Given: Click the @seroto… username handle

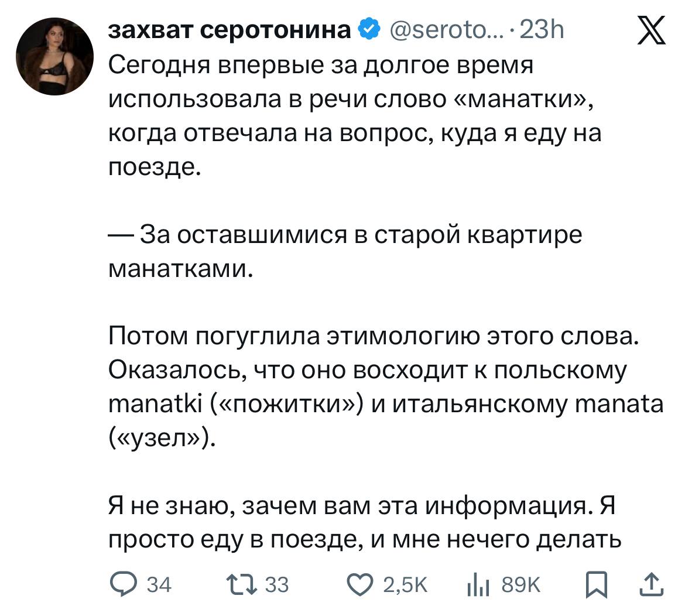Looking at the screenshot, I should [x=443, y=30].
